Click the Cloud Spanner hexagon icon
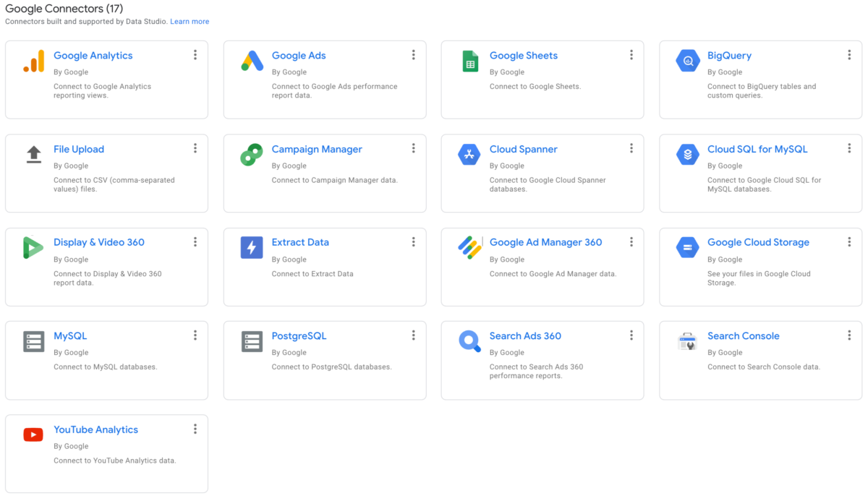 (x=470, y=154)
